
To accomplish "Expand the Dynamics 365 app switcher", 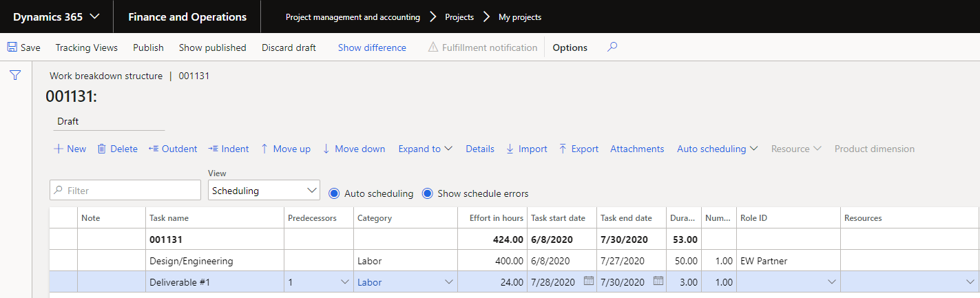I will (56, 17).
